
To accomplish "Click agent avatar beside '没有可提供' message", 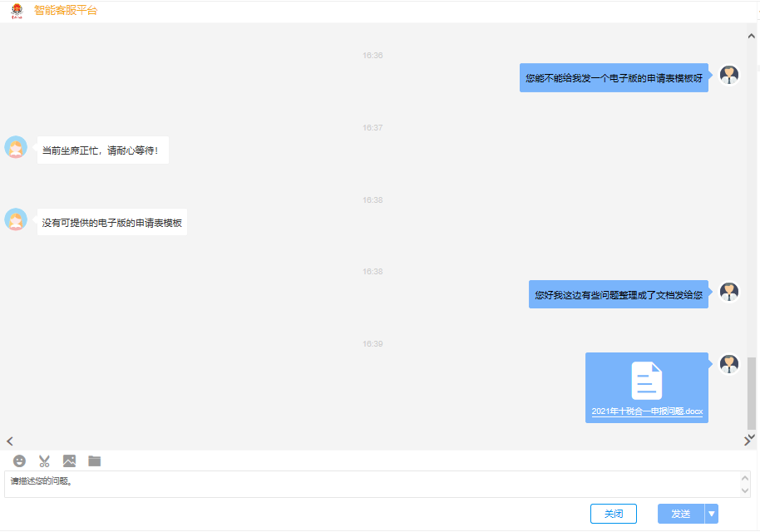I will point(16,219).
